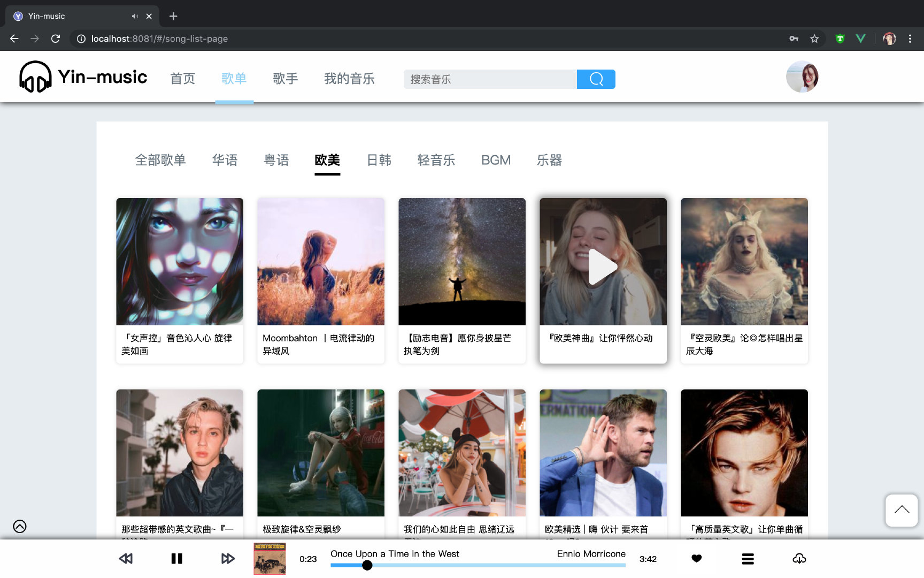This screenshot has height=578, width=924.
Task: Download the current song
Action: [x=799, y=559]
